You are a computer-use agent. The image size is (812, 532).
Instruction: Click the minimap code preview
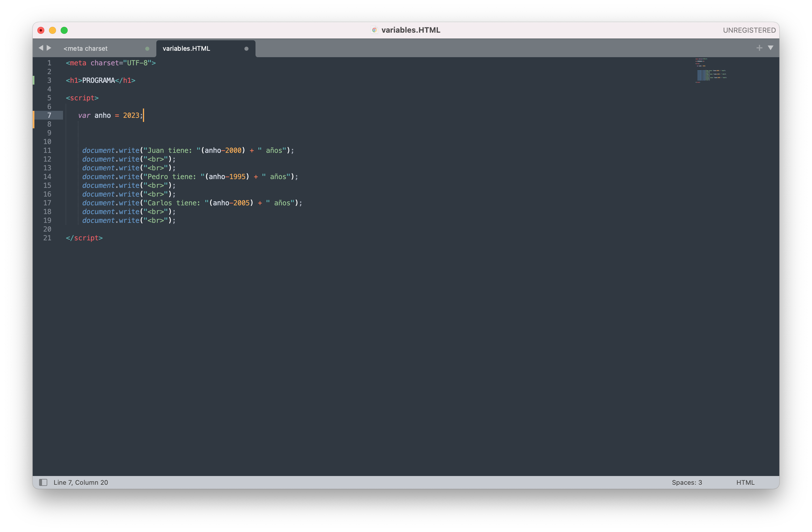pyautogui.click(x=711, y=71)
